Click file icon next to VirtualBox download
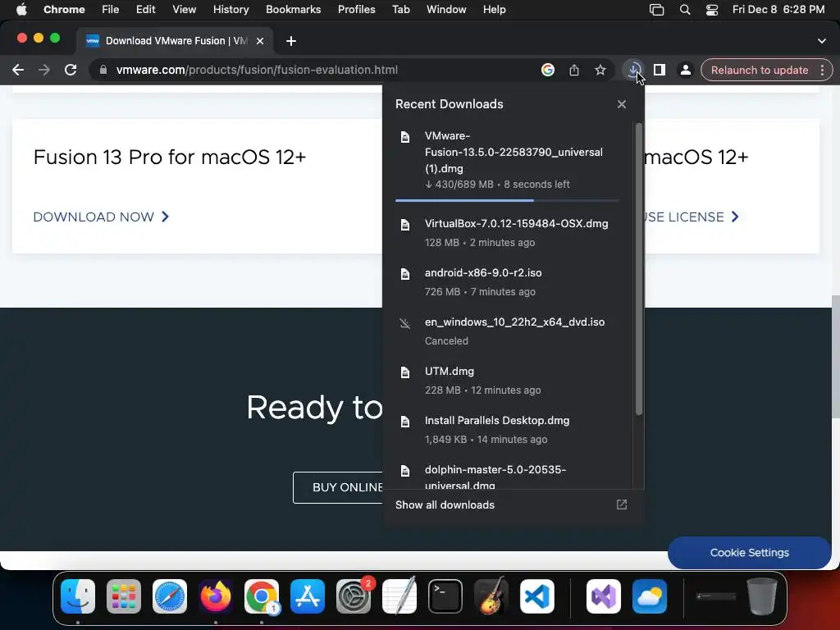Image resolution: width=840 pixels, height=630 pixels. click(x=405, y=225)
